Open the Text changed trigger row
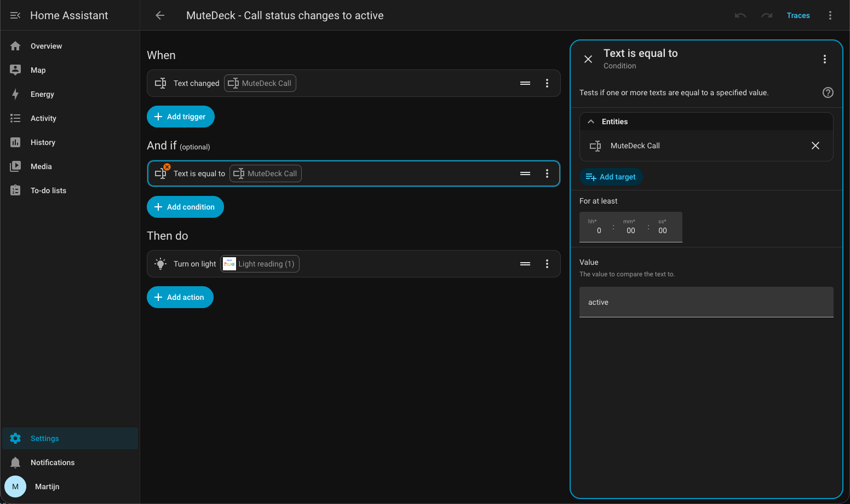 click(354, 83)
